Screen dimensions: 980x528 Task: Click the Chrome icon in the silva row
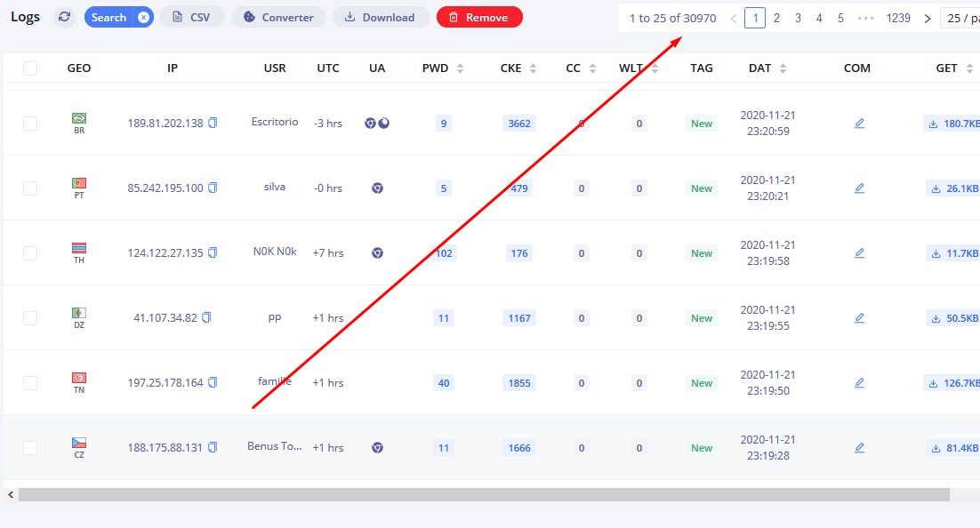click(x=377, y=188)
